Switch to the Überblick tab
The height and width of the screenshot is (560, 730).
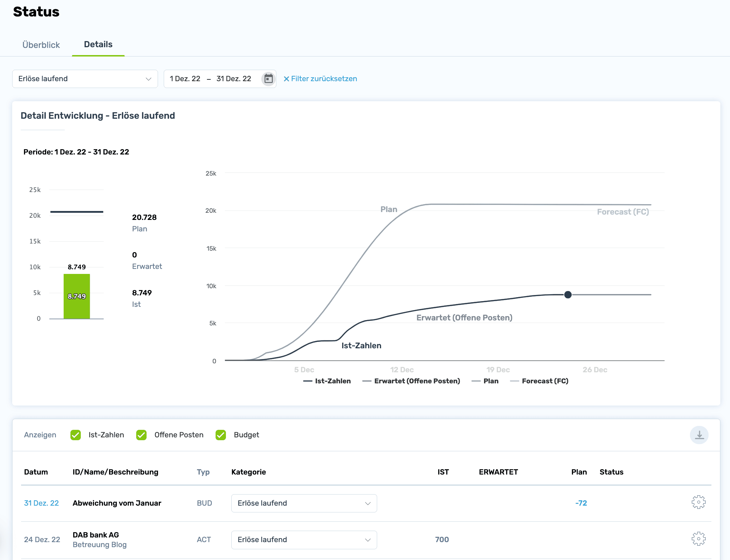(x=41, y=45)
